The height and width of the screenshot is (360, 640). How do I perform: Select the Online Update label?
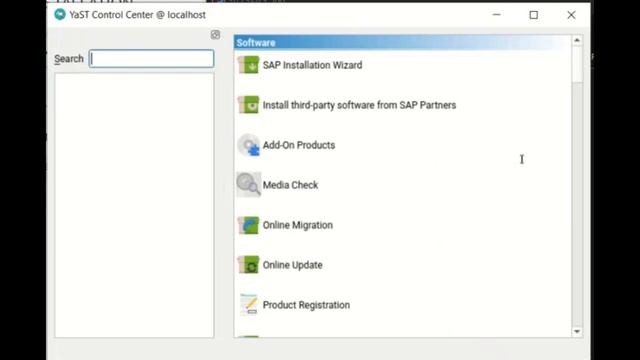pyautogui.click(x=292, y=265)
